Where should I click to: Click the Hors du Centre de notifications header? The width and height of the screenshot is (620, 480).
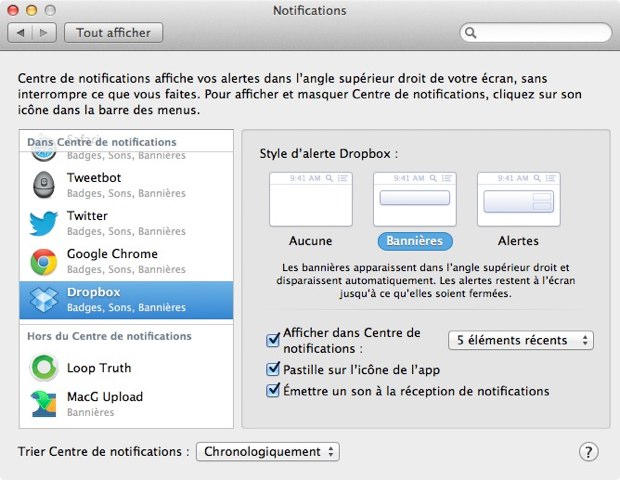point(110,336)
